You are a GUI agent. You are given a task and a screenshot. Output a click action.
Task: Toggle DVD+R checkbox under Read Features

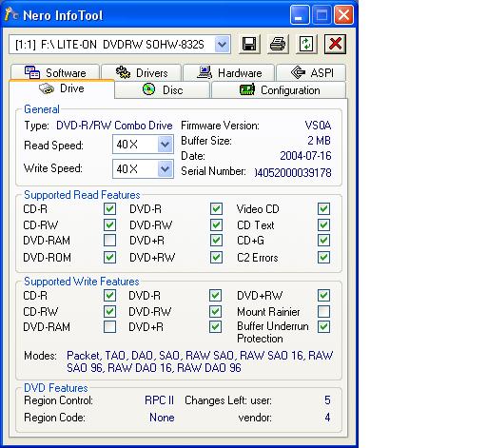(x=216, y=241)
